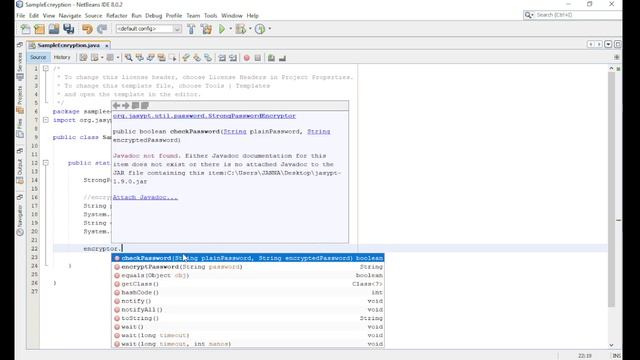Screen dimensions: 640x360
Task: Click the Debug Project toolbar icon
Action: [241, 29]
